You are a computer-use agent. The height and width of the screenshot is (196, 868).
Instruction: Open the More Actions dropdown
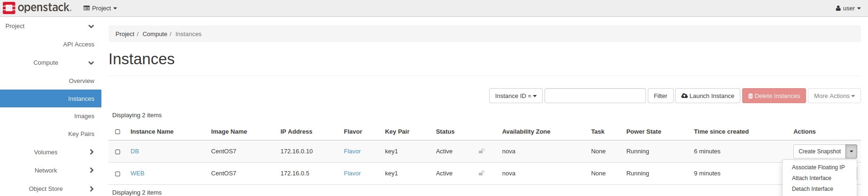[x=834, y=96]
